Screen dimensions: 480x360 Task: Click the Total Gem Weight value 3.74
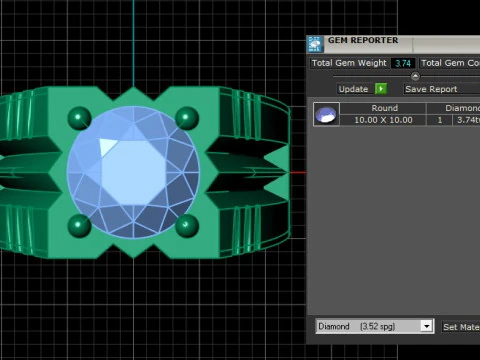403,63
